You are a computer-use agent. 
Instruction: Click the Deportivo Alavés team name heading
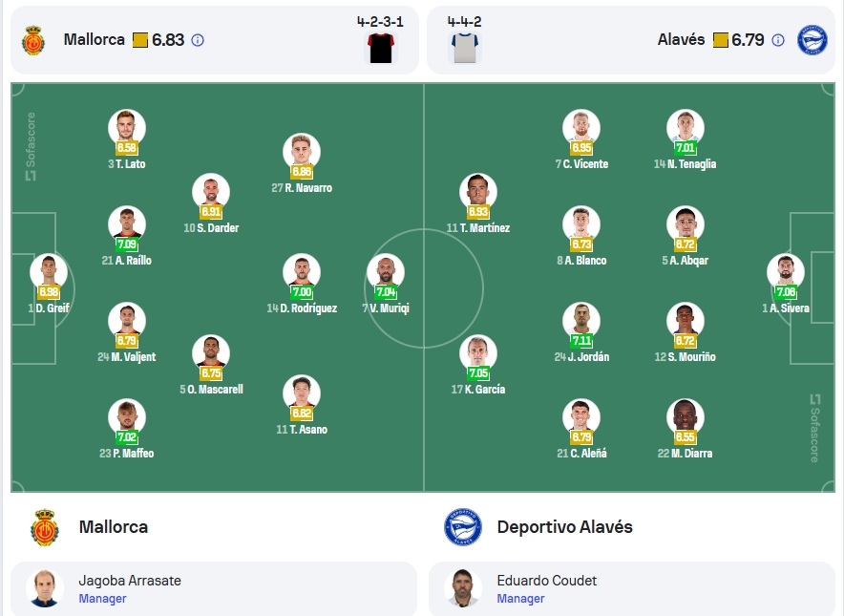(x=564, y=527)
